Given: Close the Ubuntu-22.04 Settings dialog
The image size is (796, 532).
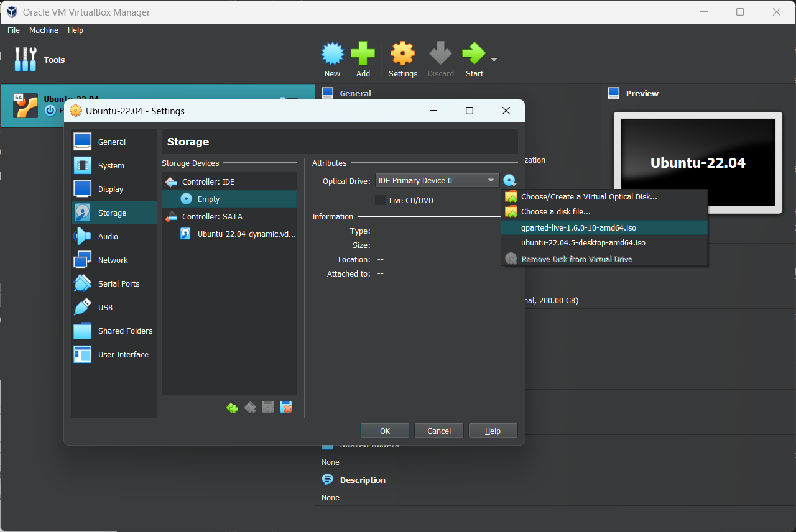Looking at the screenshot, I should tap(506, 111).
